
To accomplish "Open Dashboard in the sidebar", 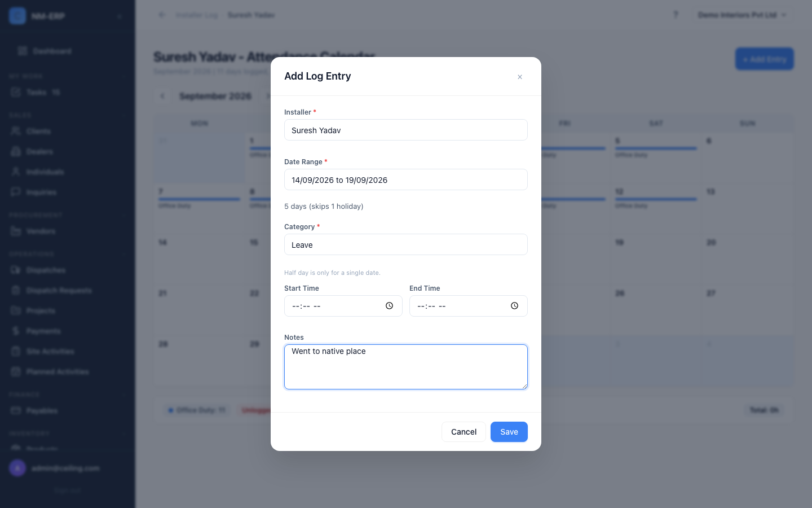I will pos(68,51).
